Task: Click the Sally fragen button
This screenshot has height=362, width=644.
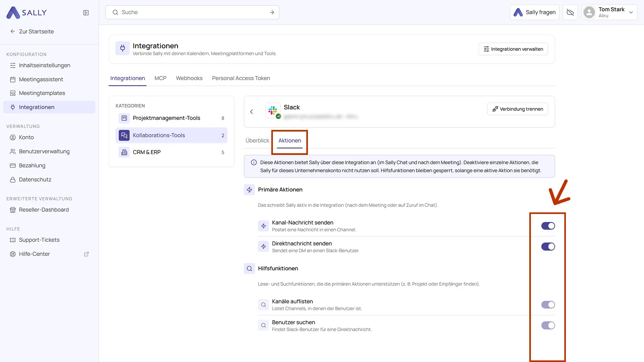Action: click(x=535, y=12)
